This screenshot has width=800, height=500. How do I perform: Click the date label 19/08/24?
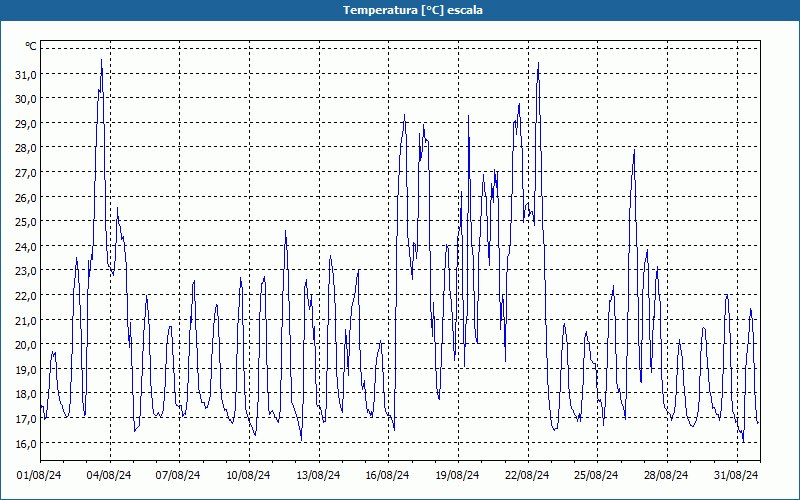pos(457,475)
